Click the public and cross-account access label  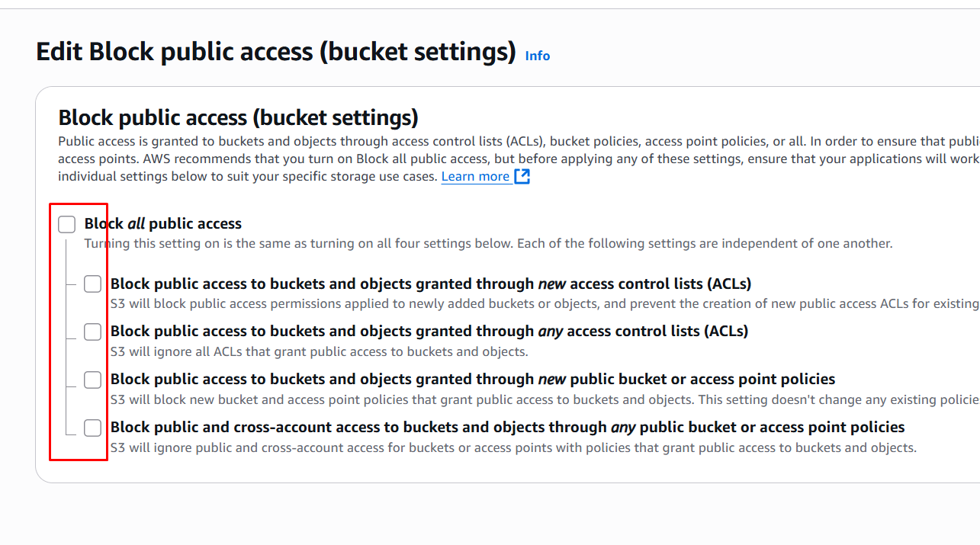(x=507, y=428)
